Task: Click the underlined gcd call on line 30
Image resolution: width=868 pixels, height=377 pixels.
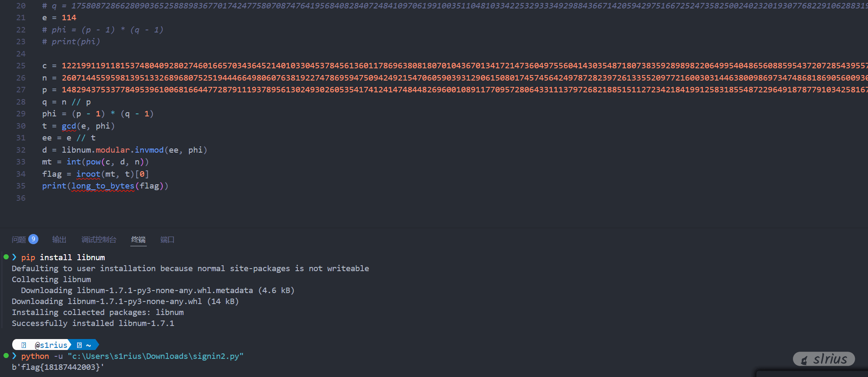Action: 69,126
